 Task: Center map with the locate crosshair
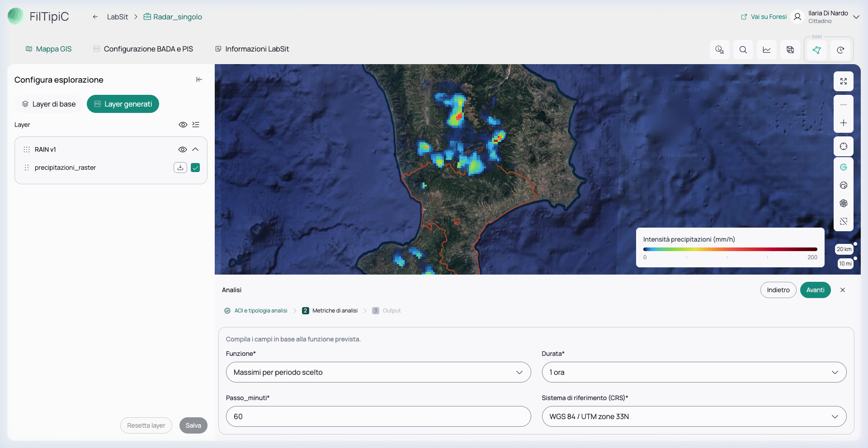point(844,146)
